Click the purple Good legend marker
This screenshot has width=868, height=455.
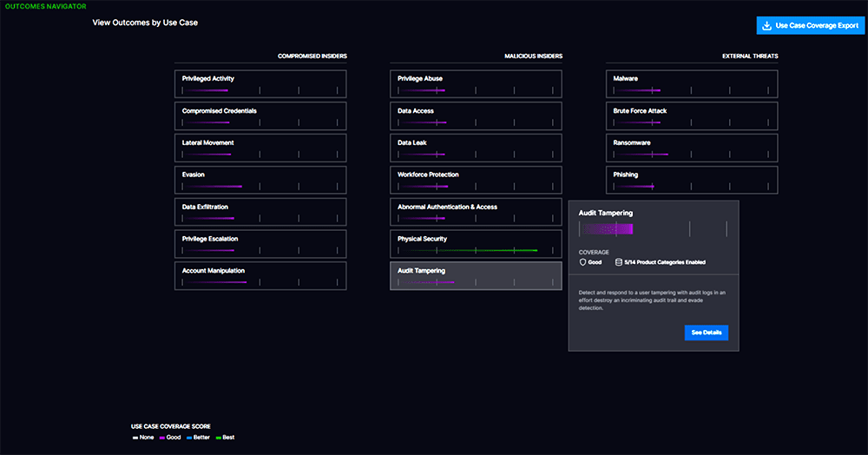pyautogui.click(x=162, y=438)
